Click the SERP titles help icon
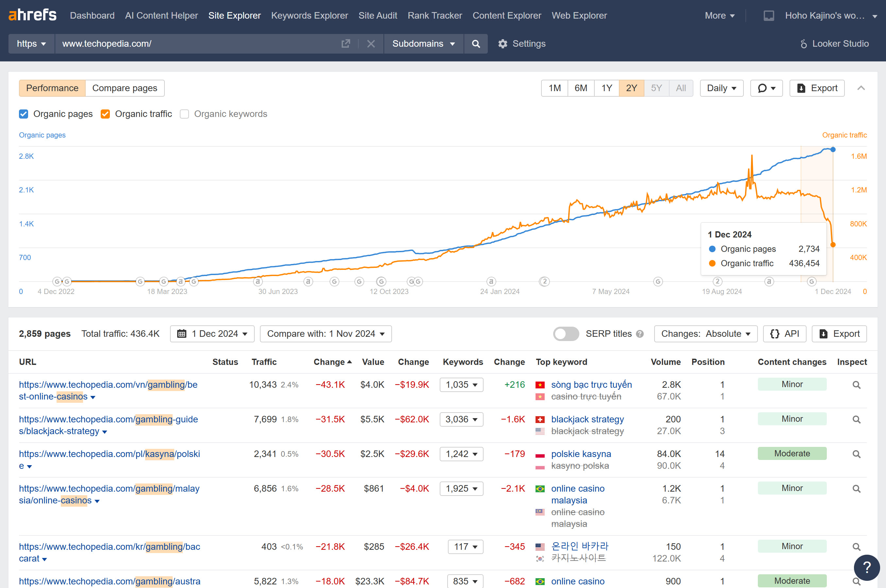 (x=640, y=334)
